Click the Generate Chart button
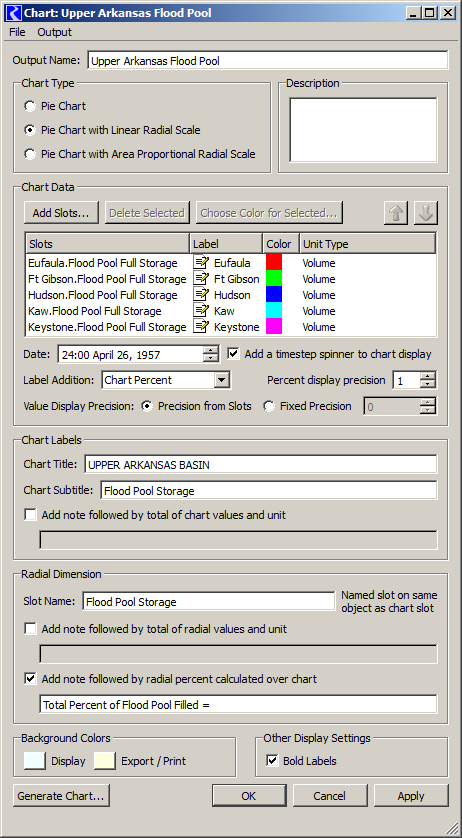This screenshot has width=462, height=838. [61, 796]
